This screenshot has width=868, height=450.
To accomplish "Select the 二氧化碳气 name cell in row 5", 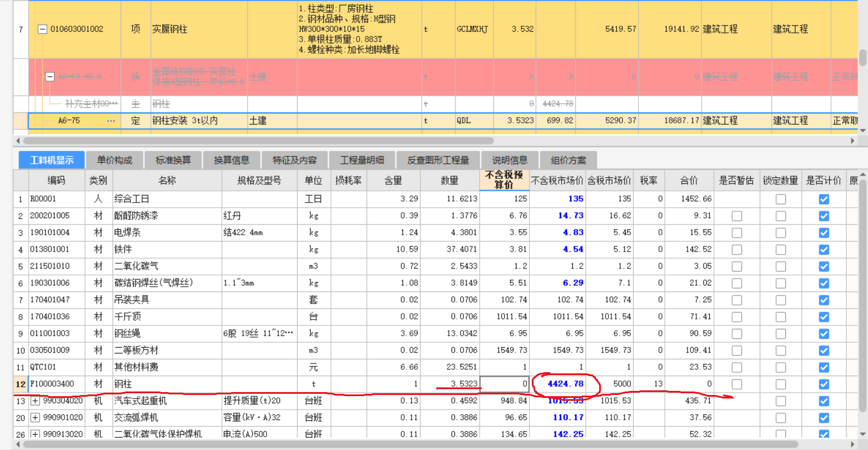I will pos(168,266).
